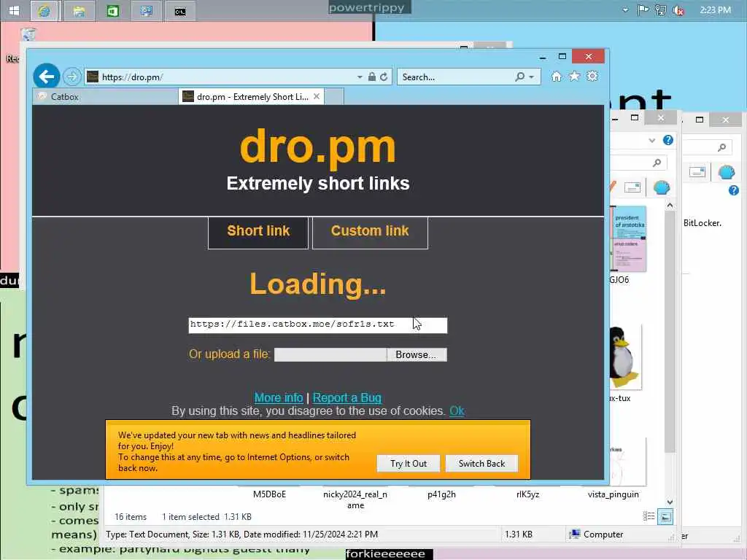
Task: Click the network tray icon
Action: 661,10
